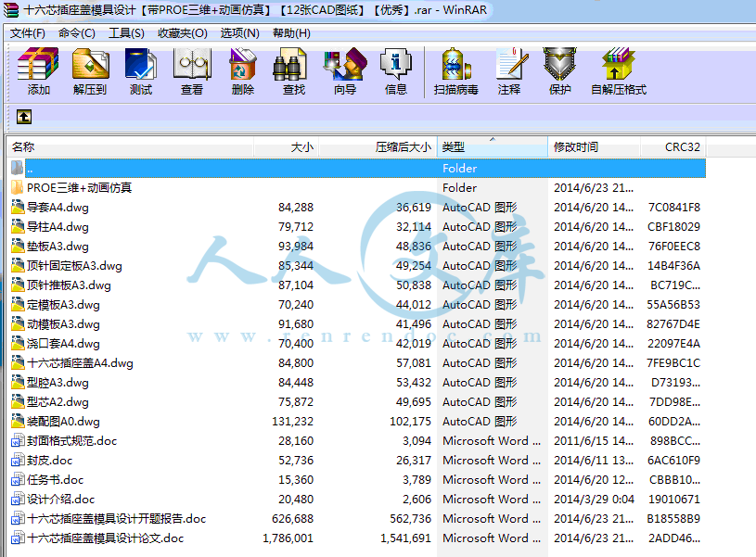Open the Options (选项) menu
756x557 pixels.
pyautogui.click(x=239, y=33)
